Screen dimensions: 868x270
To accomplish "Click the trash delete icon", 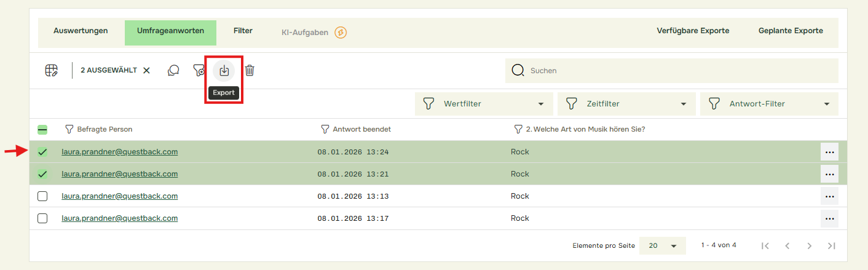I will click(250, 71).
